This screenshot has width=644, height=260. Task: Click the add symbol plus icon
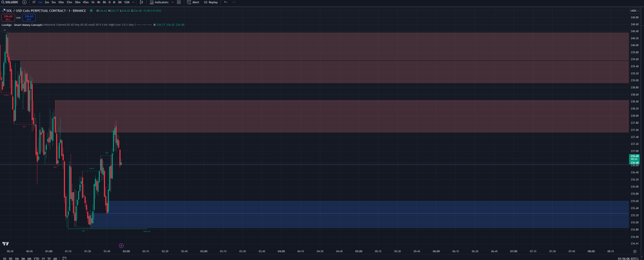point(25,2)
